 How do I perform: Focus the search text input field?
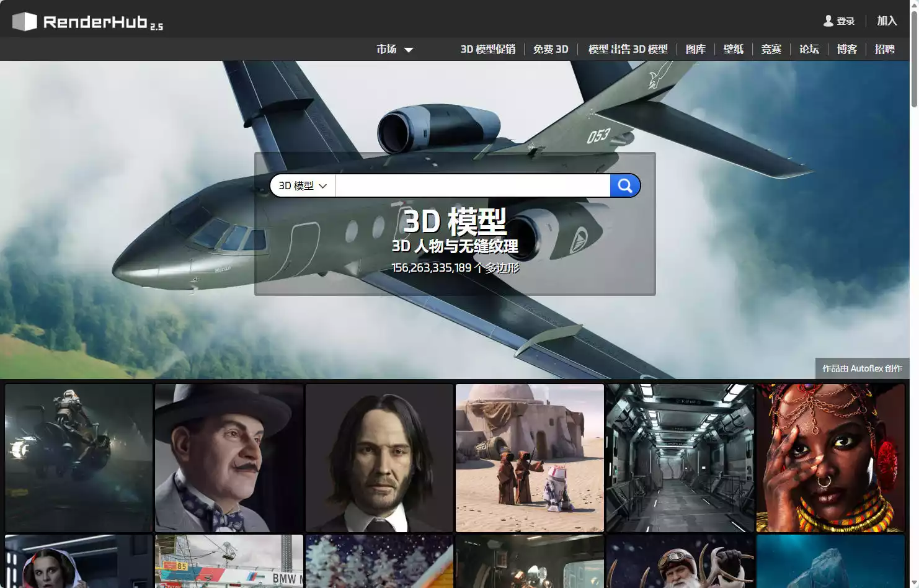pyautogui.click(x=473, y=185)
